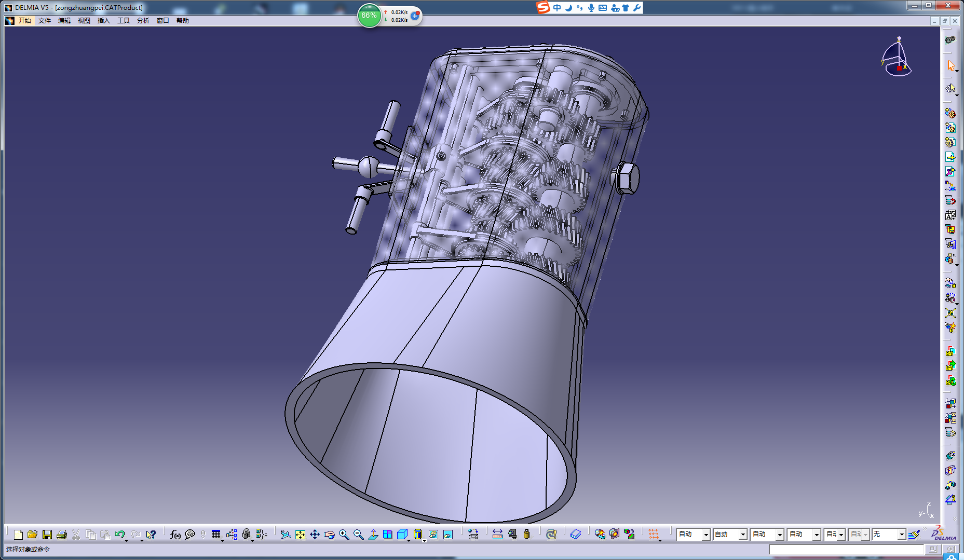Image resolution: width=964 pixels, height=560 pixels.
Task: Click Sogou skin shirt icon
Action: click(625, 8)
